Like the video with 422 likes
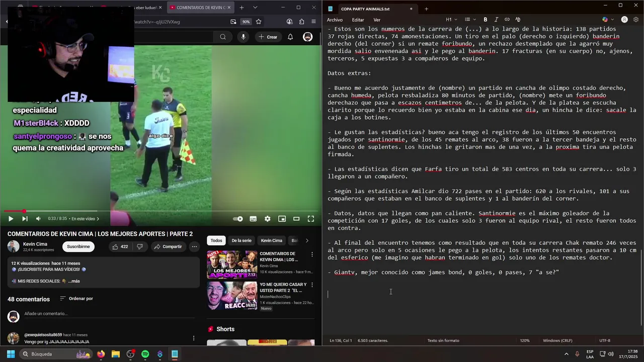Screen dimensions: 644x362 click(120, 246)
